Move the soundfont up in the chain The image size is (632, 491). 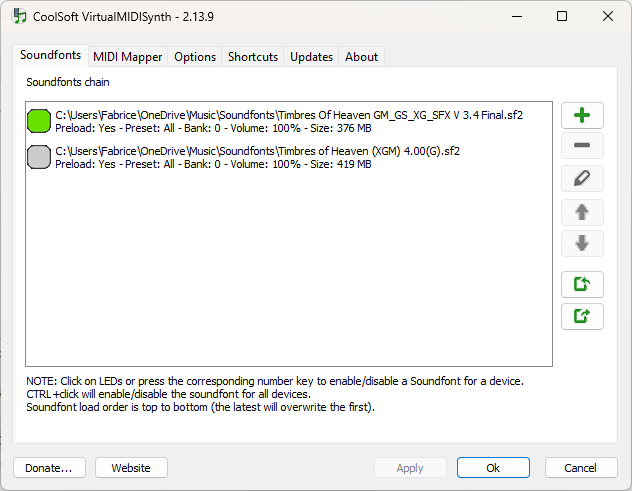coord(582,211)
